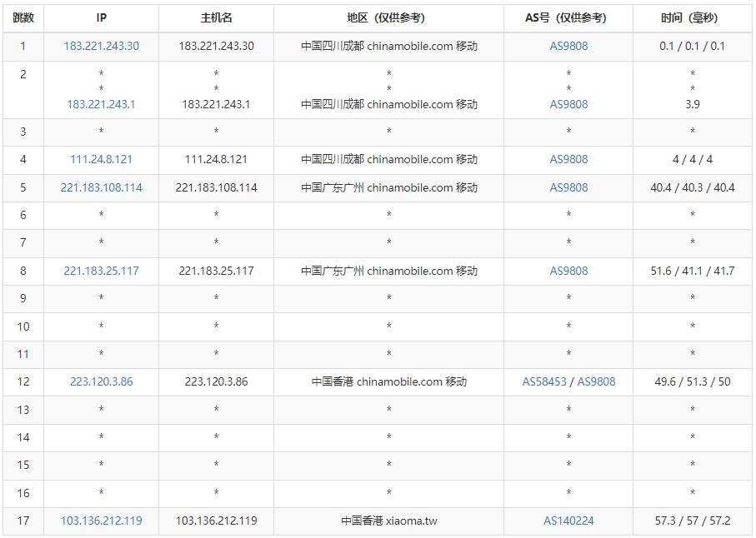Click AS9808 link in hop 4 row

click(x=568, y=159)
